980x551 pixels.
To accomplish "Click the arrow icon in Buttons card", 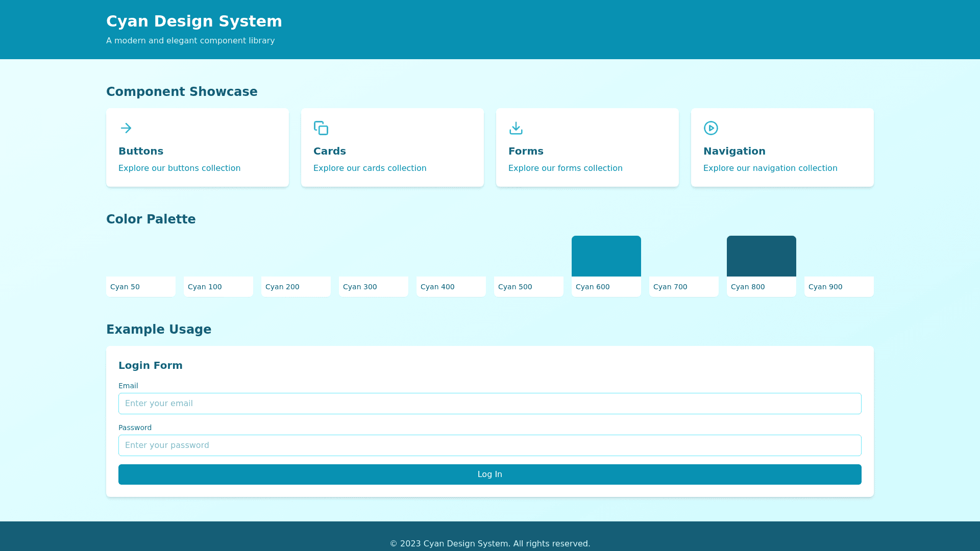I will click(x=126, y=128).
